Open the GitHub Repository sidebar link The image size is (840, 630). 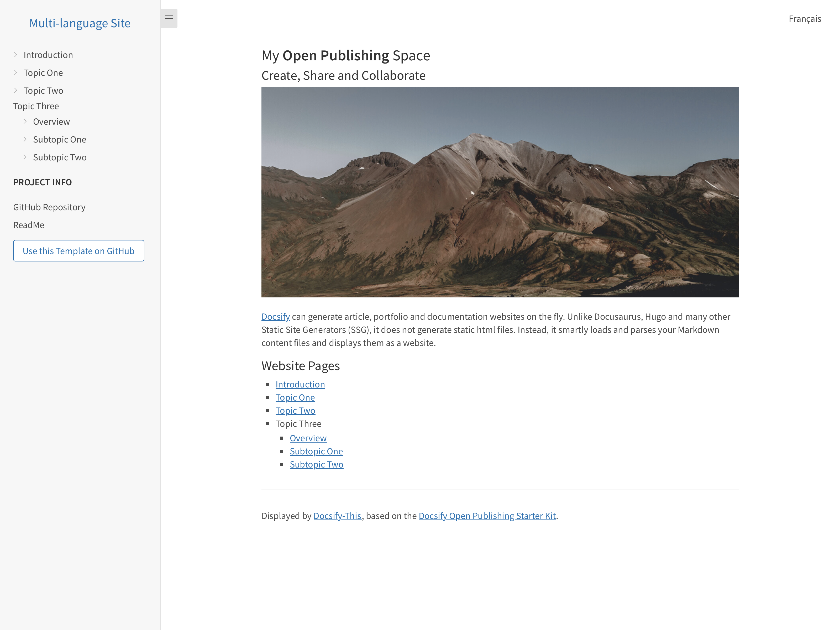point(49,207)
